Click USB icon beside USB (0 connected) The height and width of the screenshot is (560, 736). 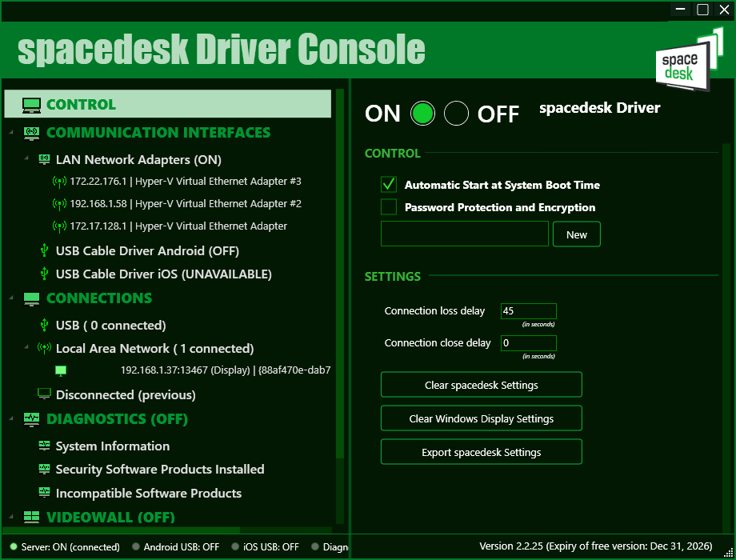44,325
